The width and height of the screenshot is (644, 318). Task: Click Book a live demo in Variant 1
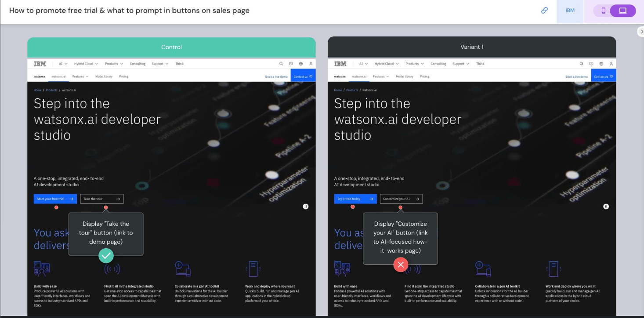(x=577, y=77)
